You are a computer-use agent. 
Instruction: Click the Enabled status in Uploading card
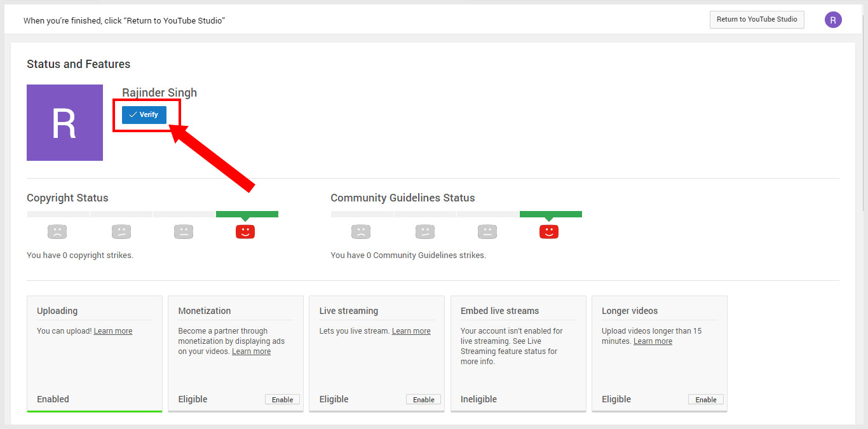click(x=53, y=399)
